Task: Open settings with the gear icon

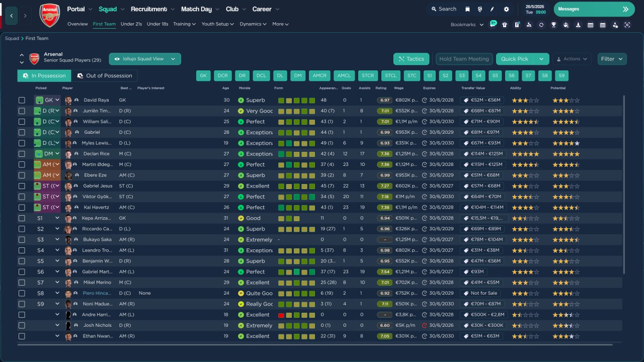Action: 506,9
